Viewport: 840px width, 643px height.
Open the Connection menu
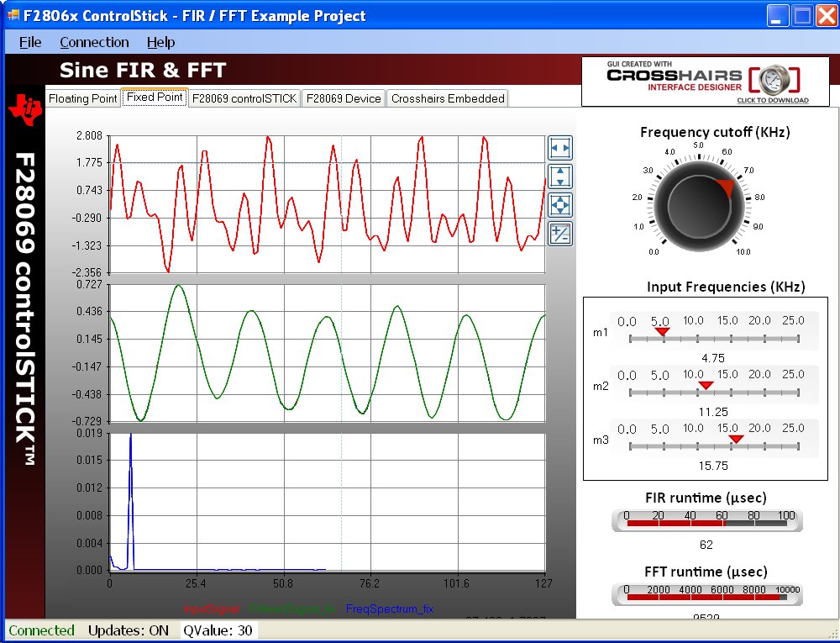pos(94,42)
